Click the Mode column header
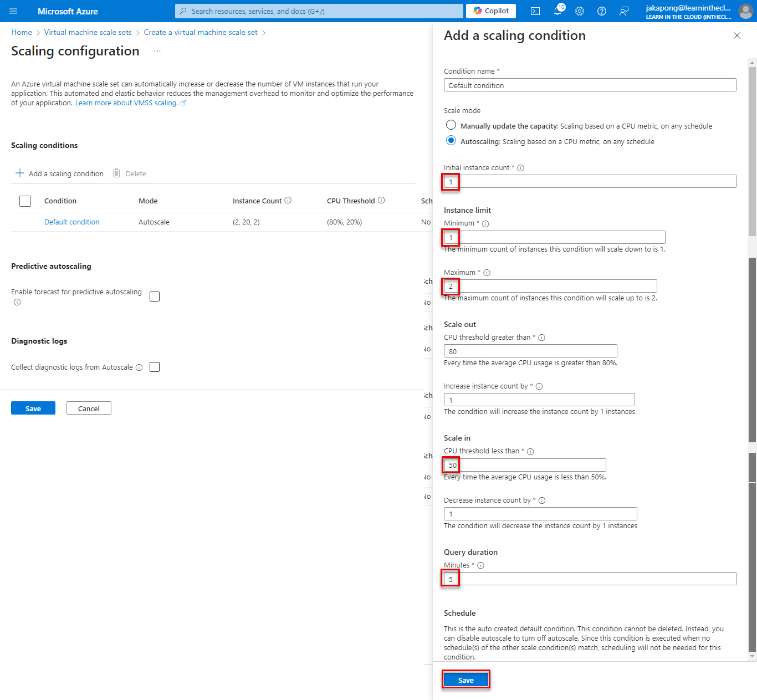Screen dimensions: 757x700 148,201
